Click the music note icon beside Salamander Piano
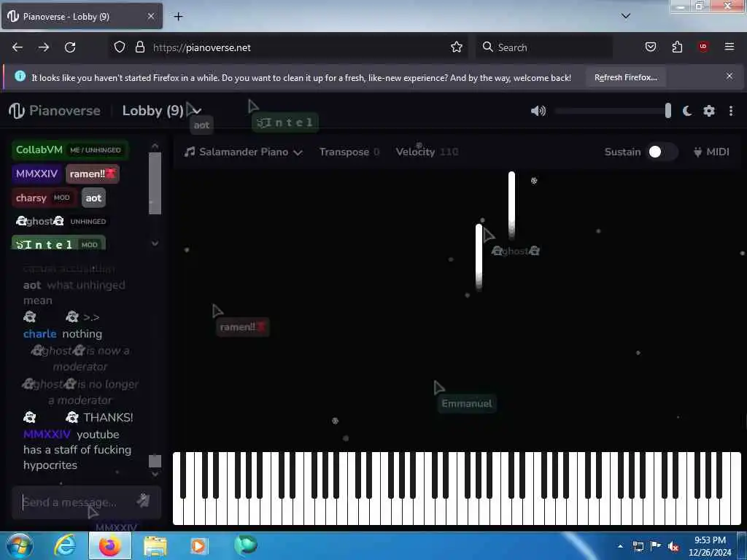The image size is (747, 560). 190,152
